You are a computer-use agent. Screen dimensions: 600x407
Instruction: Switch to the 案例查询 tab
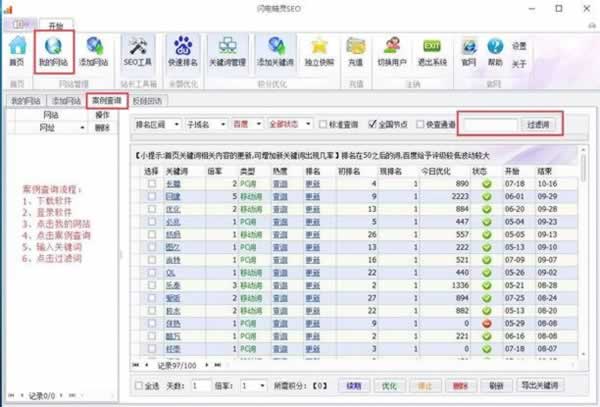point(107,101)
